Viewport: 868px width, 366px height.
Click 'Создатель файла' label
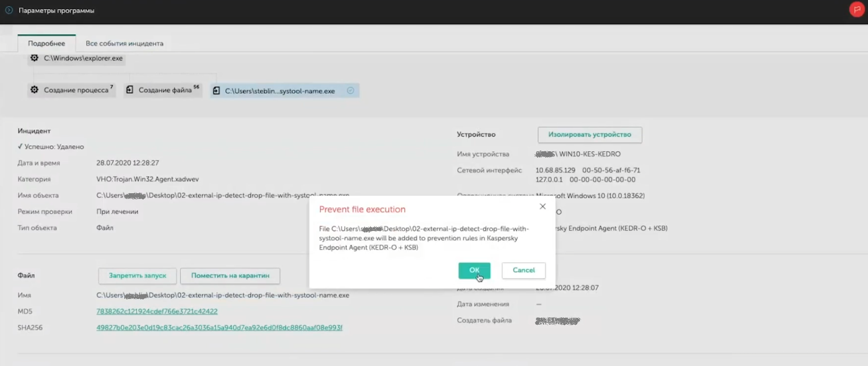tap(484, 320)
